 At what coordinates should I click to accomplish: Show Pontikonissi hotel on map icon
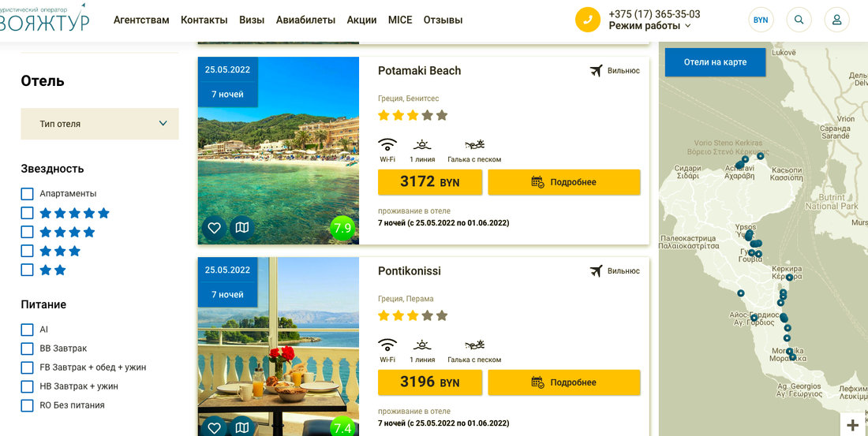242,427
